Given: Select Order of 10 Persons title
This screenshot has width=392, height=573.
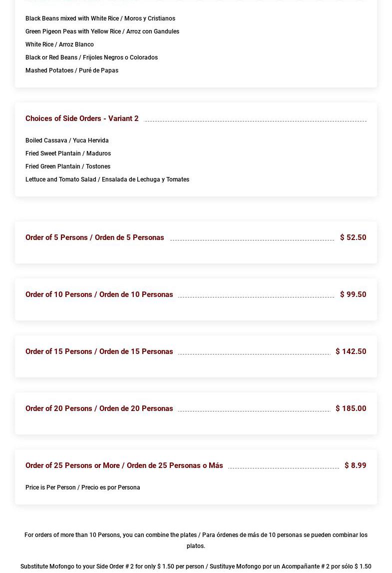Looking at the screenshot, I should click(x=99, y=294).
